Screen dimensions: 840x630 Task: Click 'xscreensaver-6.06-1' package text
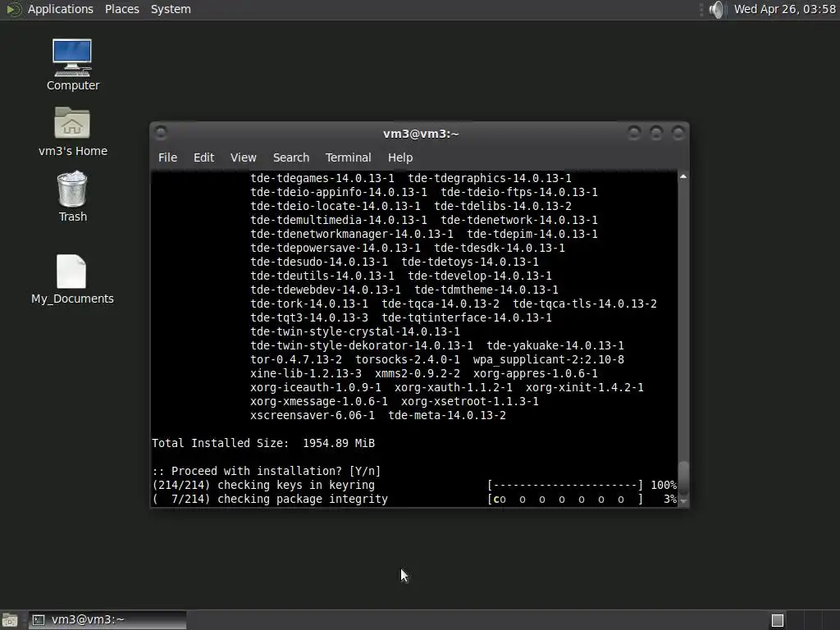313,415
